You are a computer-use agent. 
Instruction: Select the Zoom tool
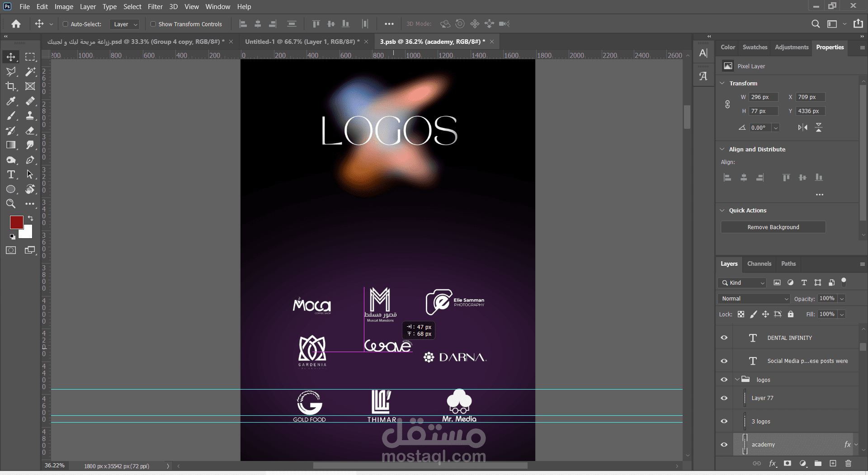click(x=11, y=204)
